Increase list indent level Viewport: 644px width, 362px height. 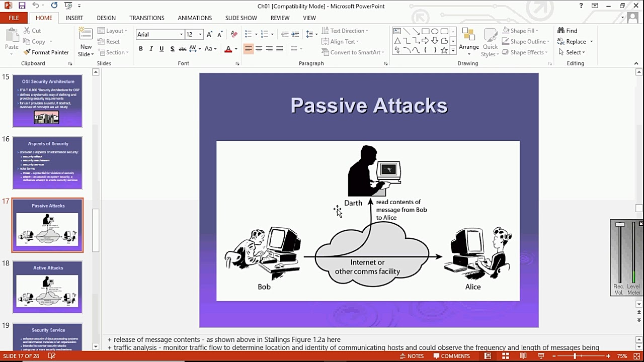295,34
